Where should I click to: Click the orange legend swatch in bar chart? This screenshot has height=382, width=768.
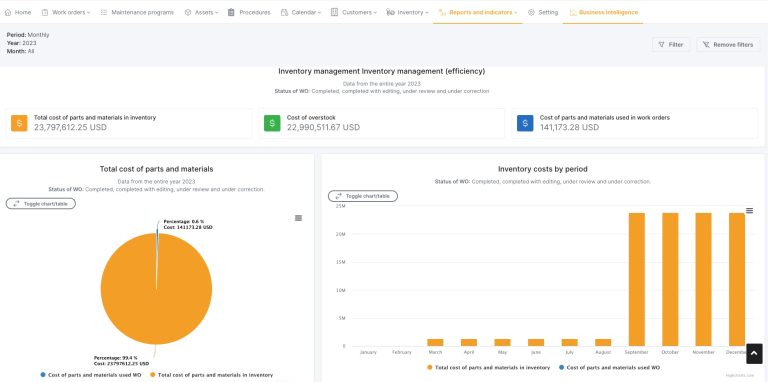[430, 367]
